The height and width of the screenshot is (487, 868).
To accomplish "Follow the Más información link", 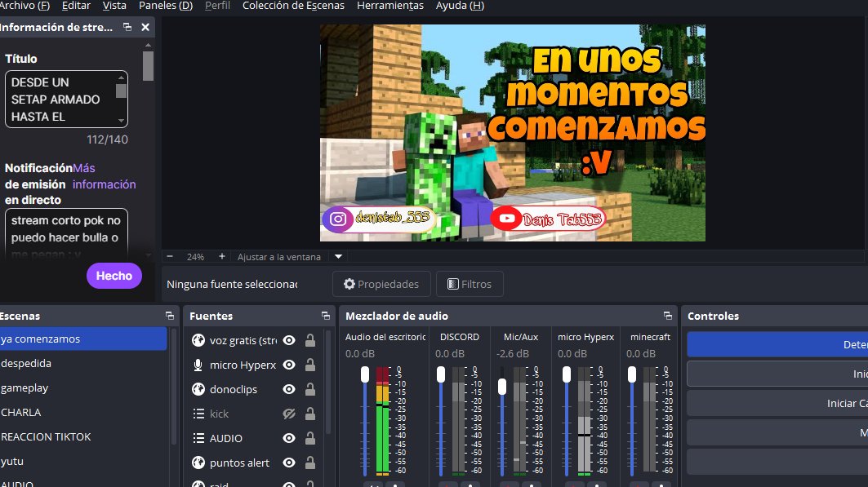I will pyautogui.click(x=104, y=176).
